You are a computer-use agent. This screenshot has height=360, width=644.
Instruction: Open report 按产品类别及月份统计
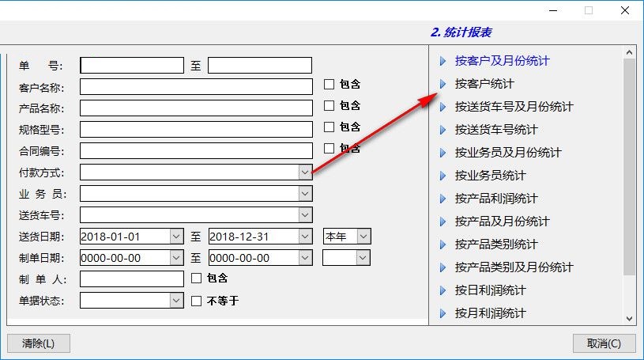[x=514, y=267]
